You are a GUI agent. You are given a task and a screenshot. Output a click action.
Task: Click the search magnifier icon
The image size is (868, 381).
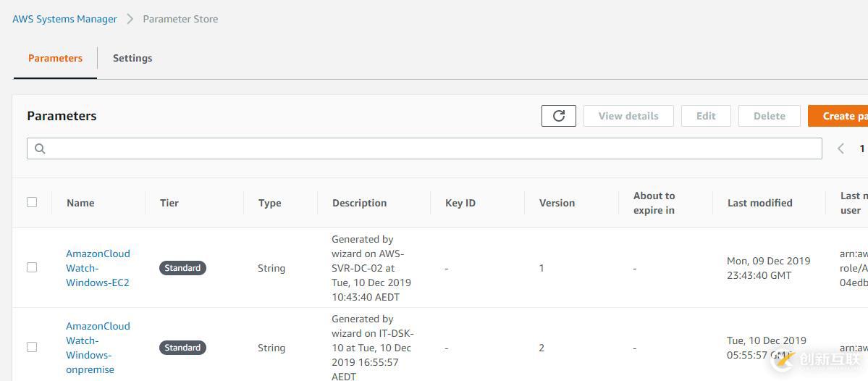point(40,148)
